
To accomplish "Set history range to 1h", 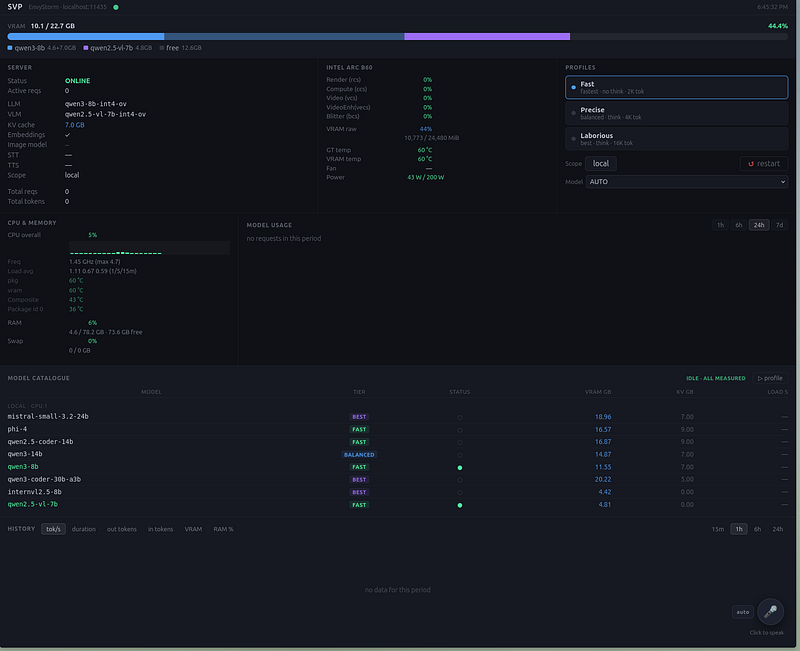I will 738,529.
